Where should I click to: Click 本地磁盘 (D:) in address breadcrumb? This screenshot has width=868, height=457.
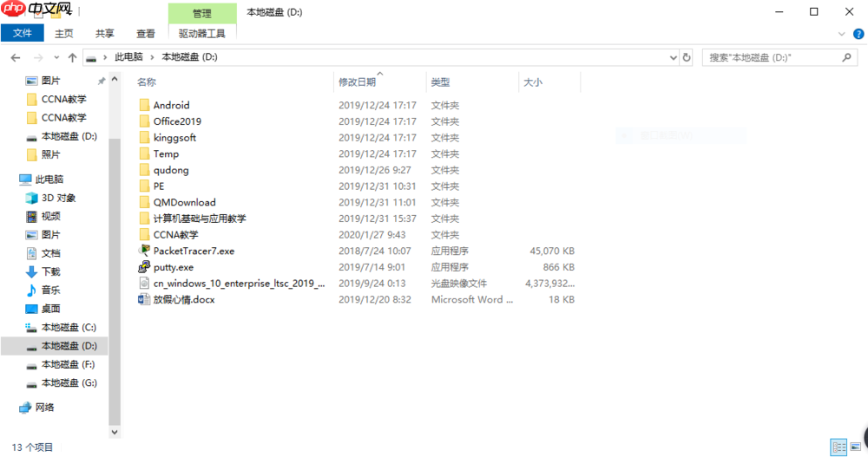click(x=190, y=57)
